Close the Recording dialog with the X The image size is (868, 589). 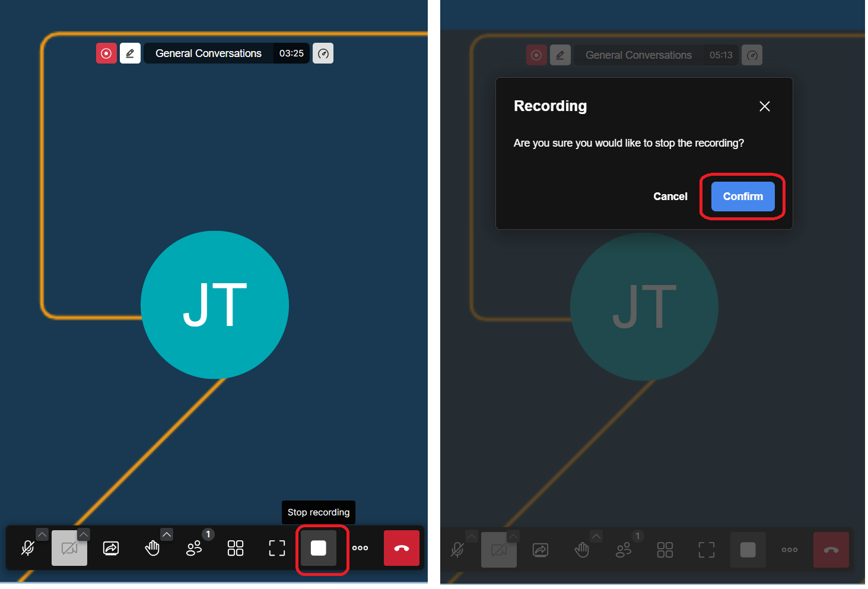coord(764,106)
